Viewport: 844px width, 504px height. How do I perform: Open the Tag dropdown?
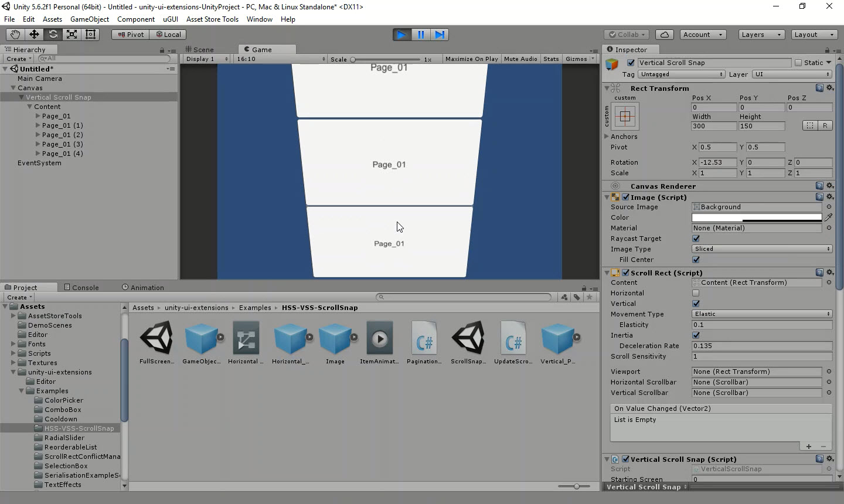(682, 74)
